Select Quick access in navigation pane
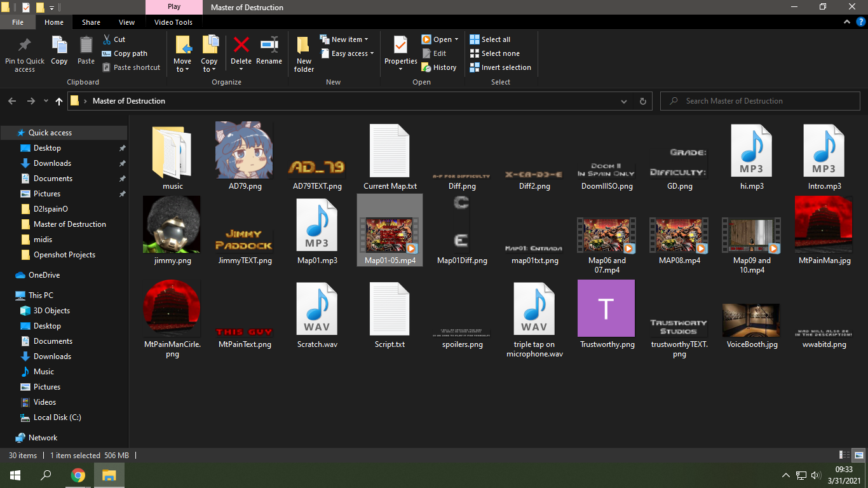Image resolution: width=868 pixels, height=488 pixels. 50,133
